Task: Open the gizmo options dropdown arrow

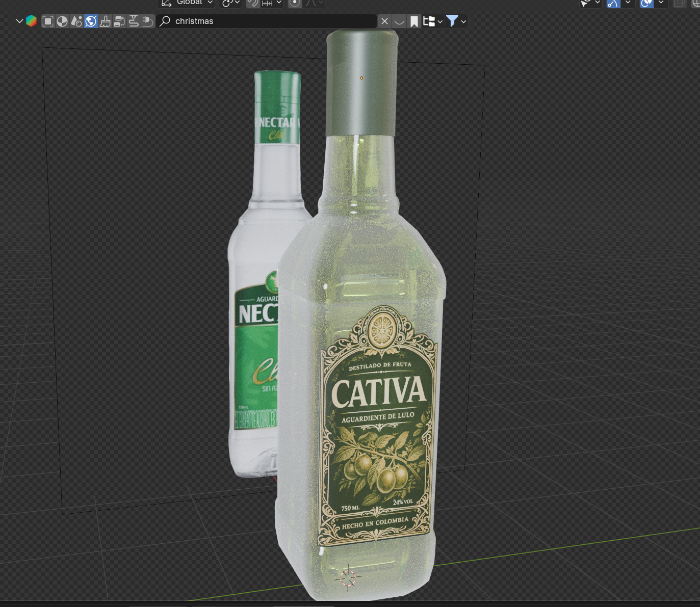Action: tap(628, 3)
